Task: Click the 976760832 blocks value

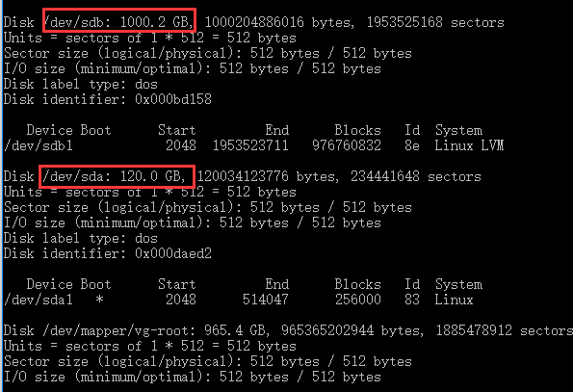Action: click(x=347, y=145)
